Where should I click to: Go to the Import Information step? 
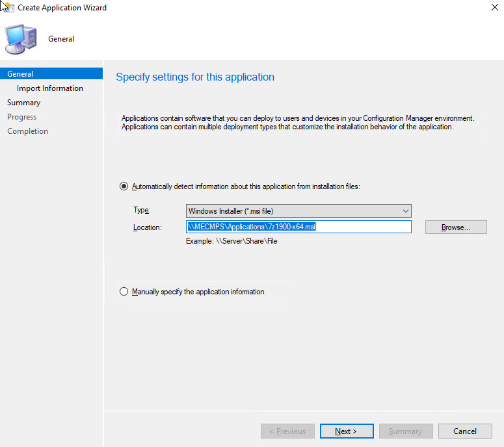point(50,88)
